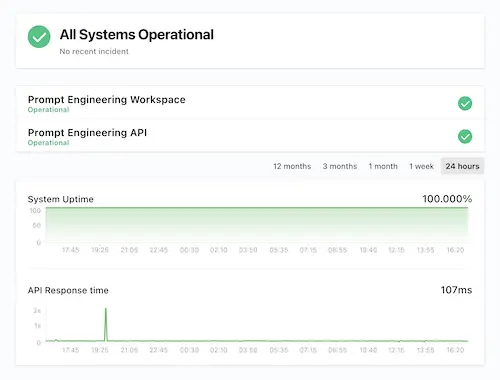Switch to the 1 month view

[x=383, y=166]
